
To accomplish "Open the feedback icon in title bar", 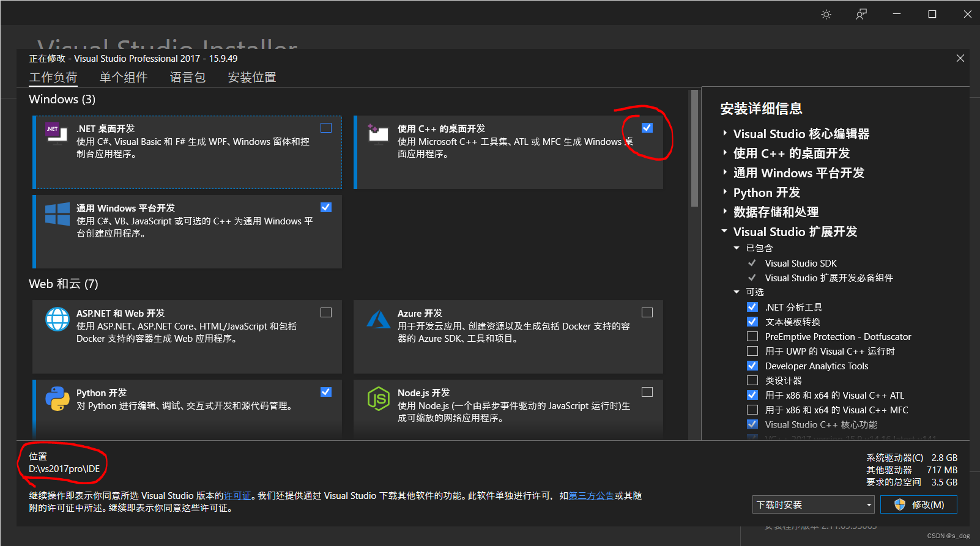I will tap(861, 14).
